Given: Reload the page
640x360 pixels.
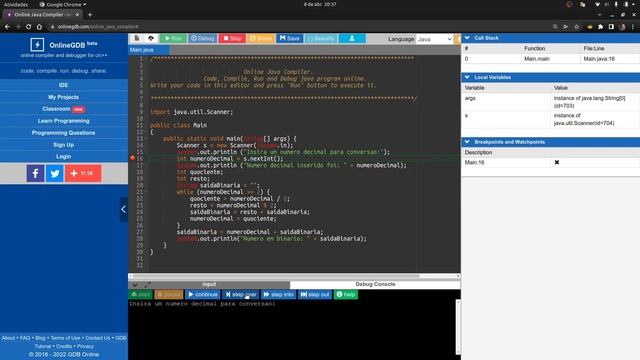Looking at the screenshot, I should coord(28,27).
